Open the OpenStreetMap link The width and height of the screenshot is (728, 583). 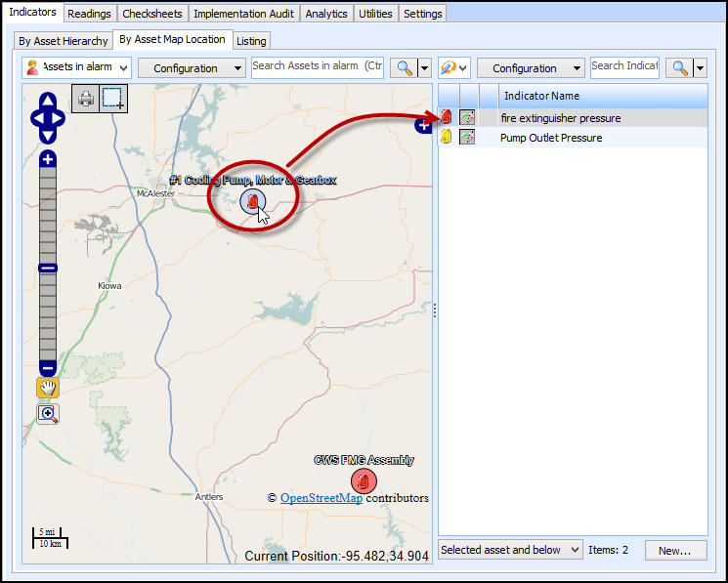[x=321, y=498]
